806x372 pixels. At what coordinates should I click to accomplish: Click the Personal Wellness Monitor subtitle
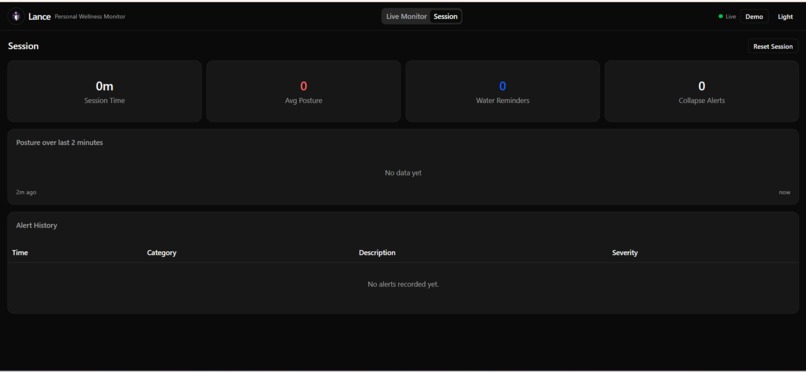pyautogui.click(x=89, y=16)
